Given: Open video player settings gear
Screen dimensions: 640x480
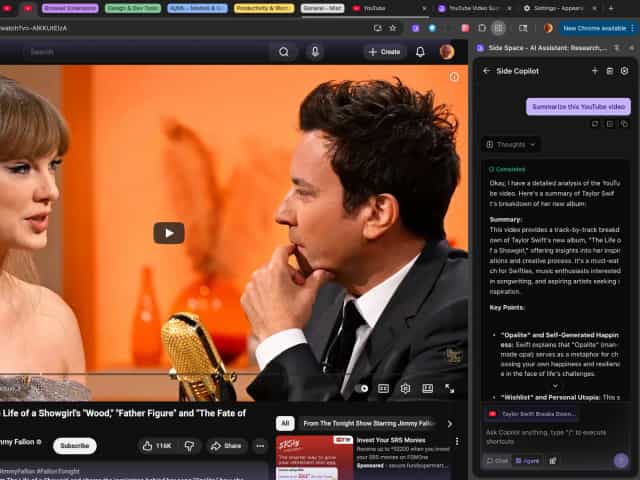Looking at the screenshot, I should (405, 388).
